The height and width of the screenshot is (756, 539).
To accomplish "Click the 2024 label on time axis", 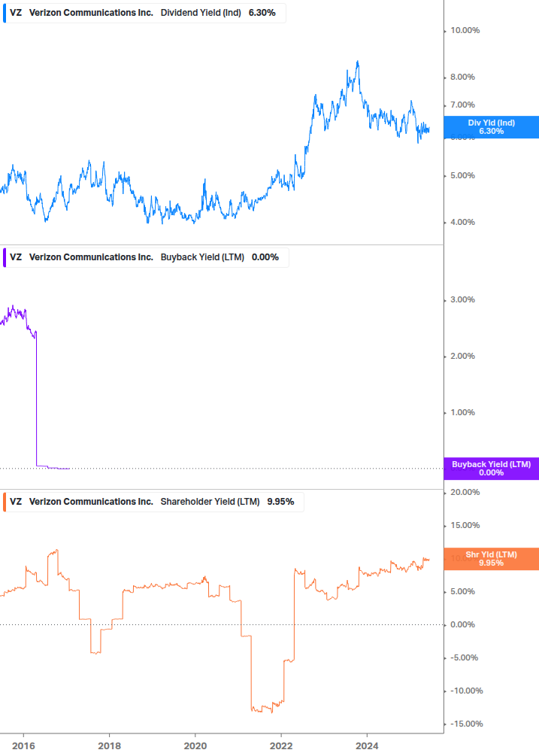I will (x=367, y=746).
